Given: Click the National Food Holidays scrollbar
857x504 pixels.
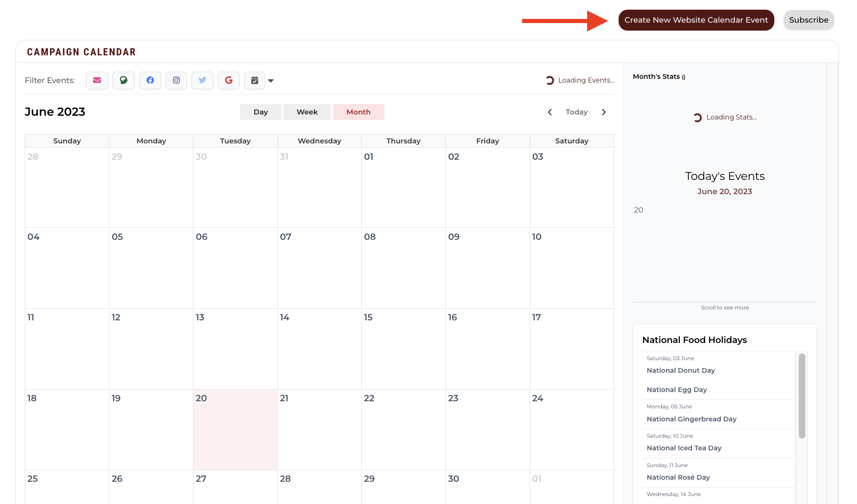Looking at the screenshot, I should [802, 396].
